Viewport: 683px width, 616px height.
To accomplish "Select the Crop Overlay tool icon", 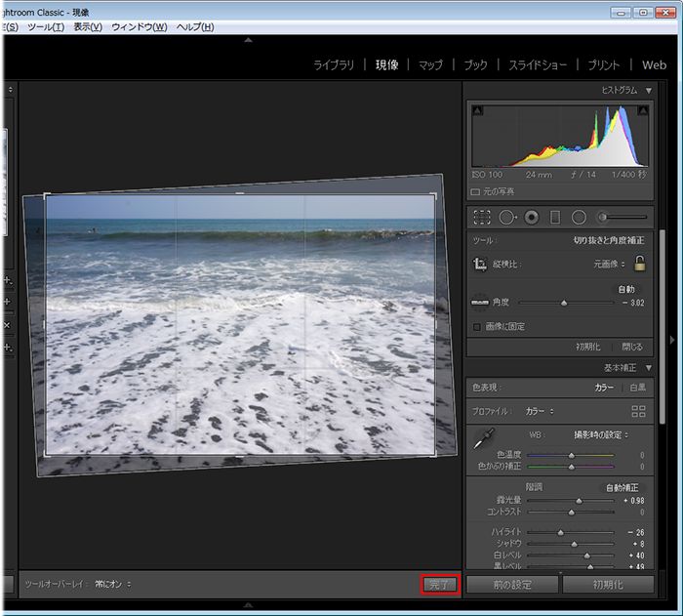I will tap(481, 217).
